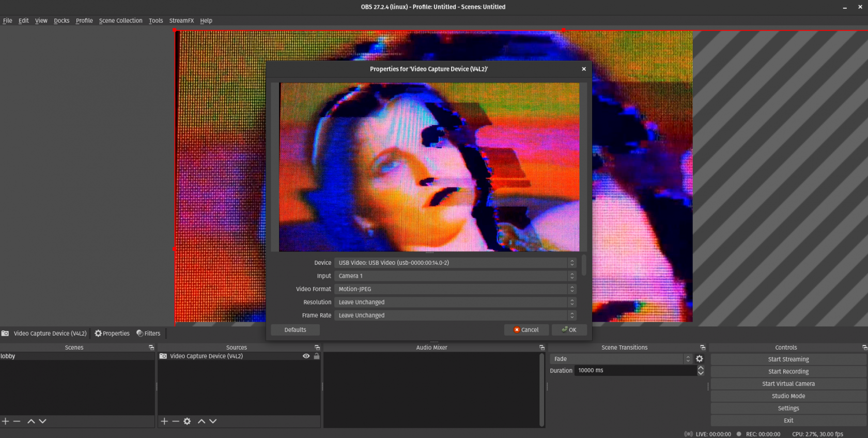Open the Input dropdown showing Camera 1
868x438 pixels.
[455, 276]
